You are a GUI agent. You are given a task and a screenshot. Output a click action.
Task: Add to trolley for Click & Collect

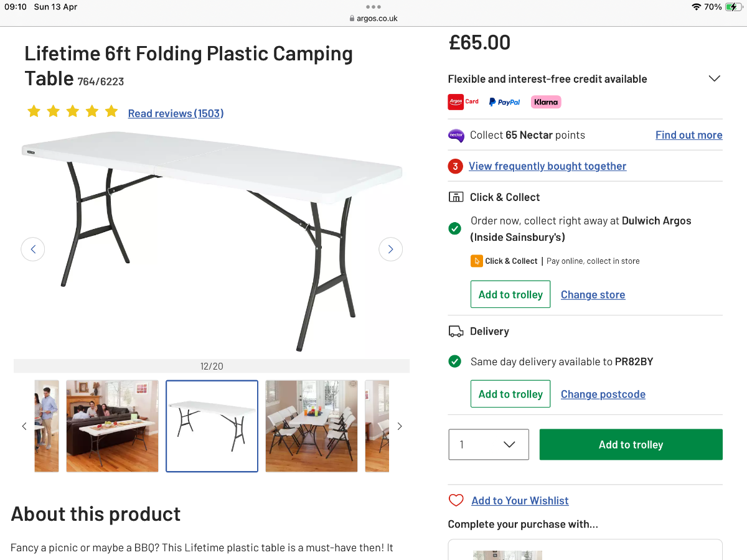[x=510, y=295]
